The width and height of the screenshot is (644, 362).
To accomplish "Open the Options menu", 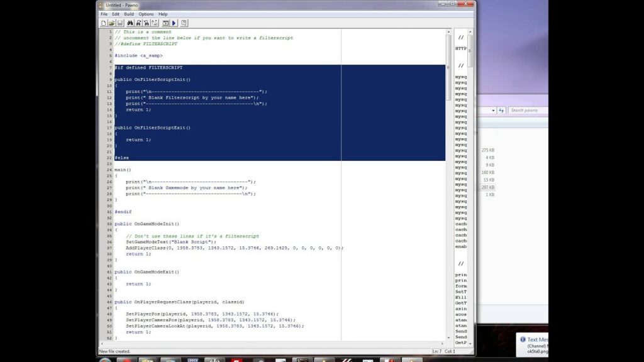I will point(146,14).
